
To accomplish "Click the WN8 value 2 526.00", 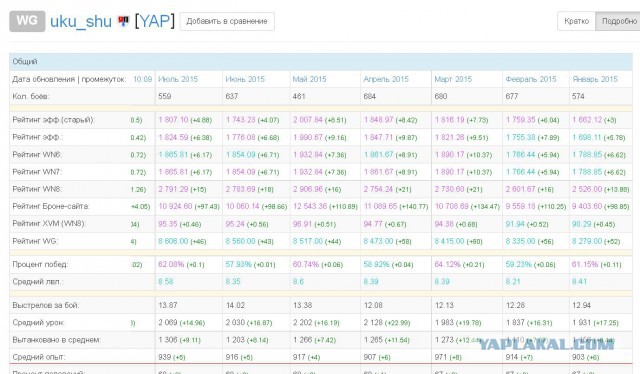I will pyautogui.click(x=587, y=189).
